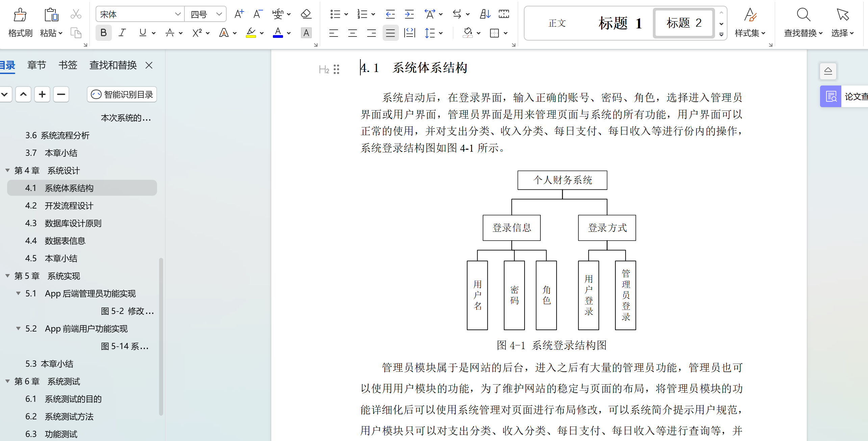Click 智能识别目录 button
The height and width of the screenshot is (441, 868).
pyautogui.click(x=122, y=94)
